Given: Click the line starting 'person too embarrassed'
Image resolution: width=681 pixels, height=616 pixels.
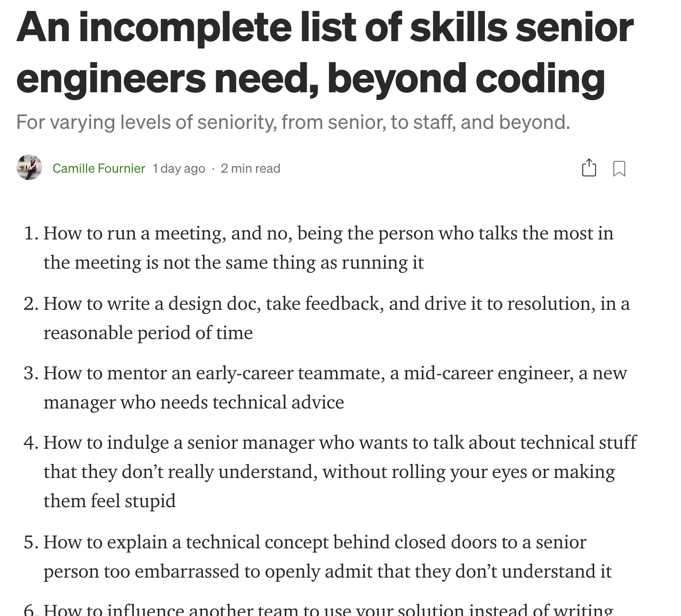Looking at the screenshot, I should coord(327,571).
